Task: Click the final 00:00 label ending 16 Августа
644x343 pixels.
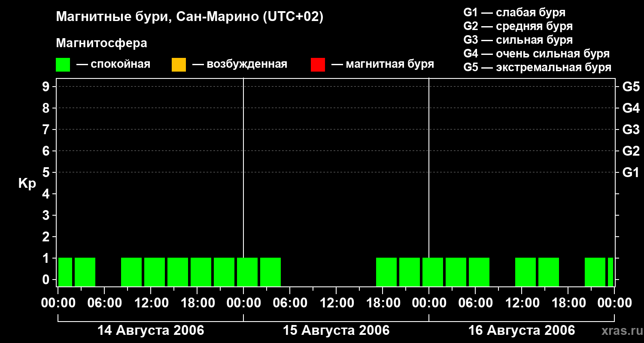Action: [x=614, y=303]
